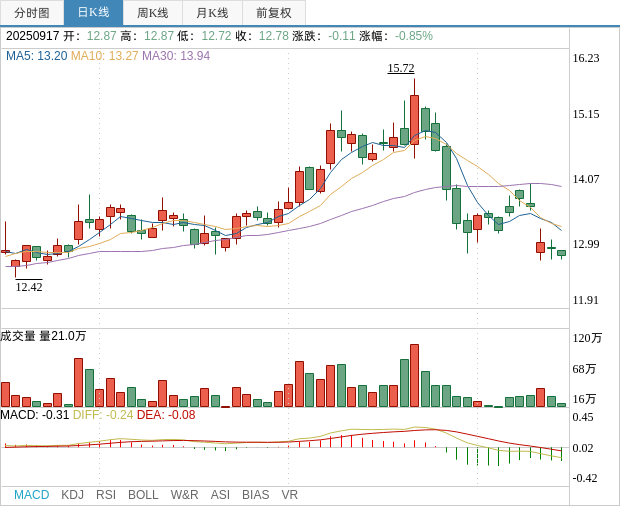Click the 0.45 MACD axis label

point(583,417)
